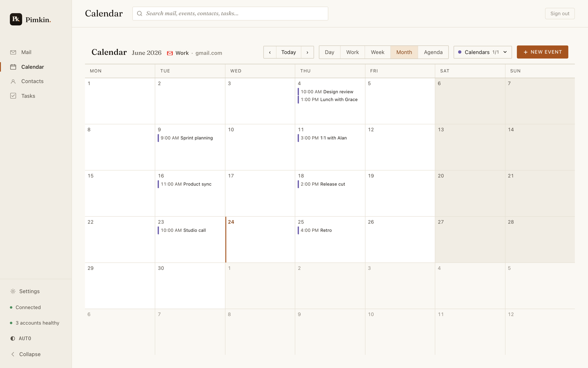Image resolution: width=588 pixels, height=368 pixels.
Task: Select the June 1 Monday cell
Action: click(x=120, y=101)
